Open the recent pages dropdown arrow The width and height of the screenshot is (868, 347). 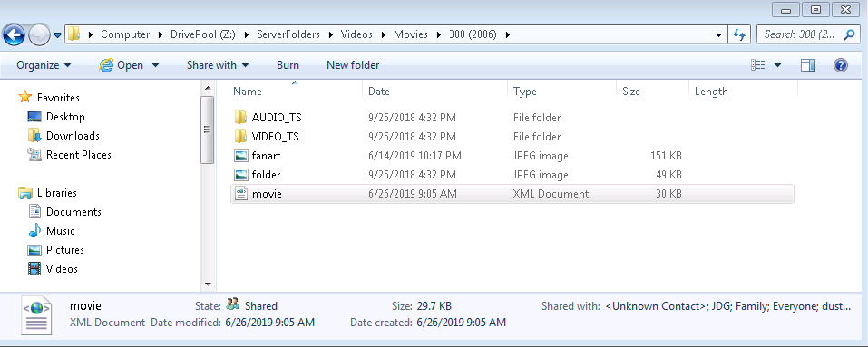(x=57, y=35)
